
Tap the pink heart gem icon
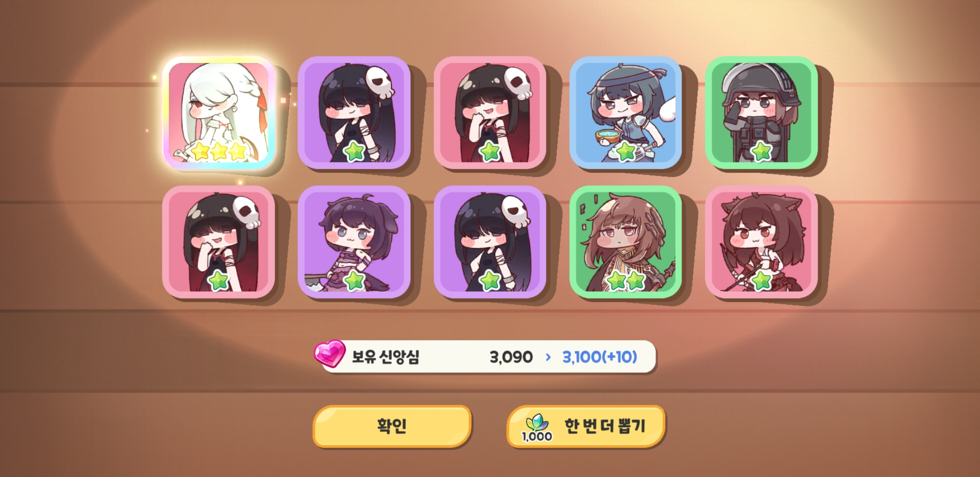click(329, 353)
